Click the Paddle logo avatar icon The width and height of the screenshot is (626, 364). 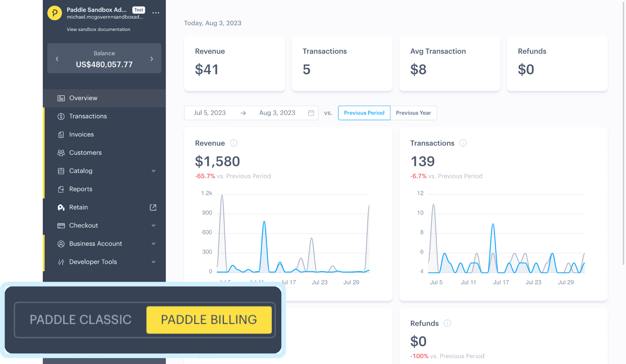pos(55,13)
